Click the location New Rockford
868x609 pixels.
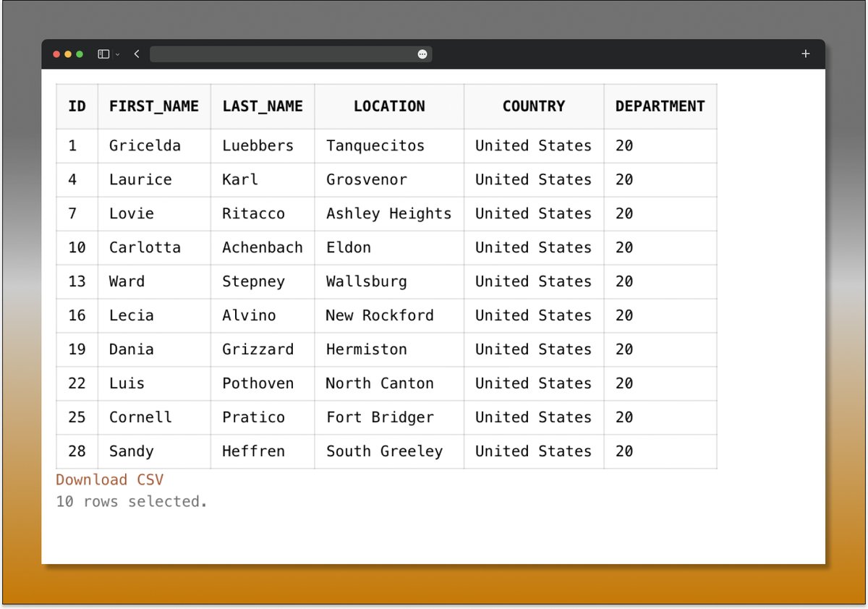point(380,315)
